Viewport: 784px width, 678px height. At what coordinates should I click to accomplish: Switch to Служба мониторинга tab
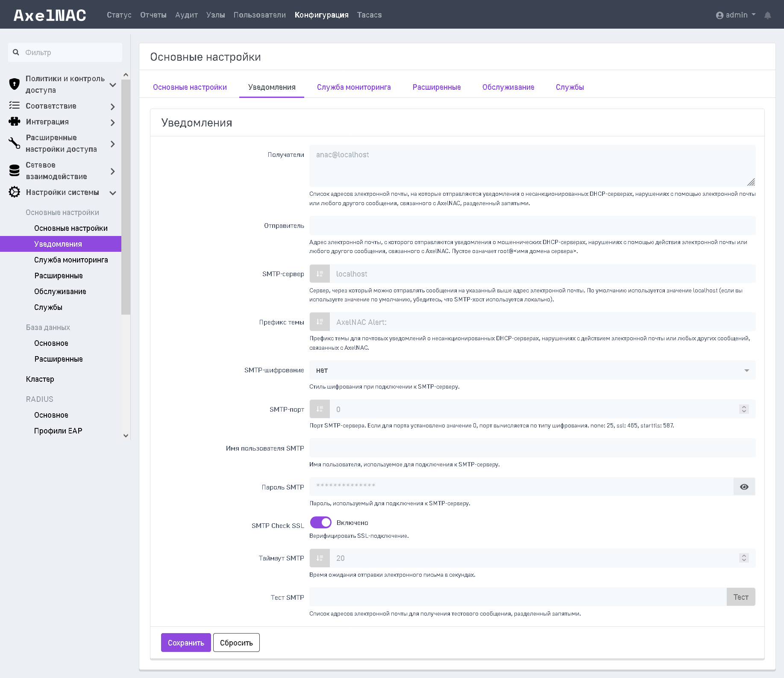[354, 87]
